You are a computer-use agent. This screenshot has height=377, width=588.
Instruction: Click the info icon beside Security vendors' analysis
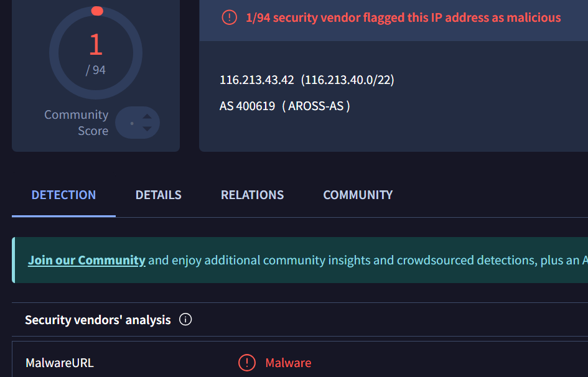(185, 320)
